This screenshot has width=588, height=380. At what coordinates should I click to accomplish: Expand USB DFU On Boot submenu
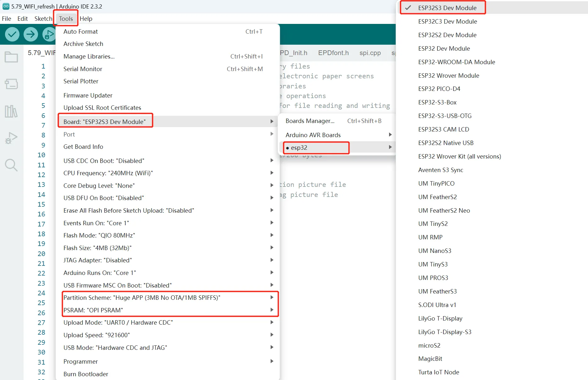coord(168,198)
